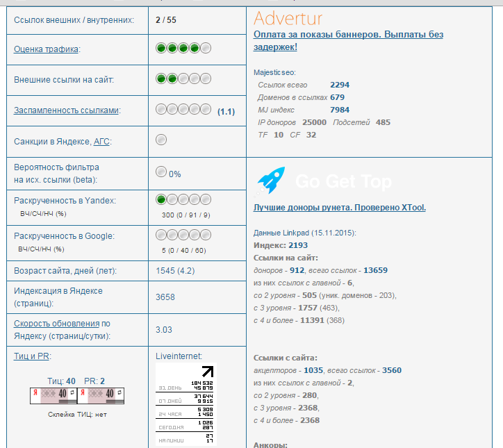Click the TF value 10
Image resolution: width=503 pixels, height=448 pixels.
pyautogui.click(x=279, y=135)
